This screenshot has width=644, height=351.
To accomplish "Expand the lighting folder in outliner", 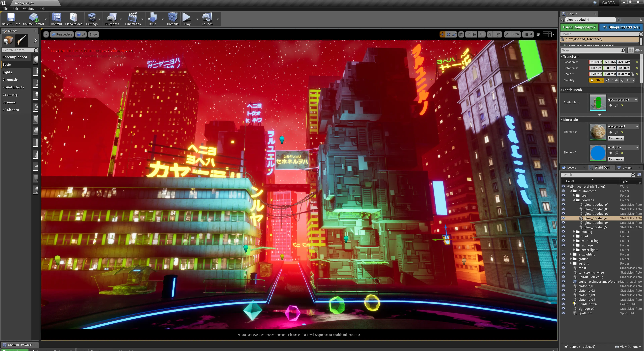I will pos(571,263).
